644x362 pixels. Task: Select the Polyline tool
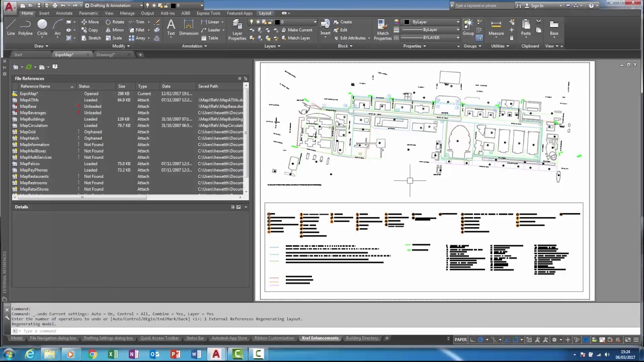click(x=26, y=27)
